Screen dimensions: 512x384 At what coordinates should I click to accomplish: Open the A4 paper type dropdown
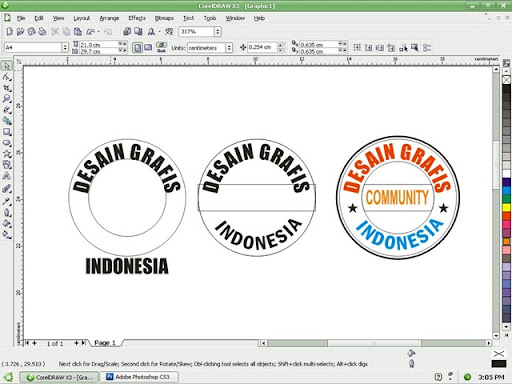point(65,47)
